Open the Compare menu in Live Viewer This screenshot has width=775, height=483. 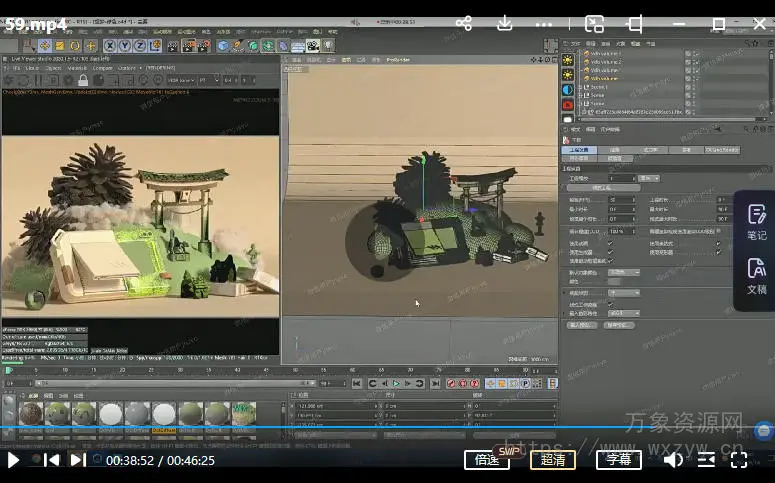coord(101,68)
